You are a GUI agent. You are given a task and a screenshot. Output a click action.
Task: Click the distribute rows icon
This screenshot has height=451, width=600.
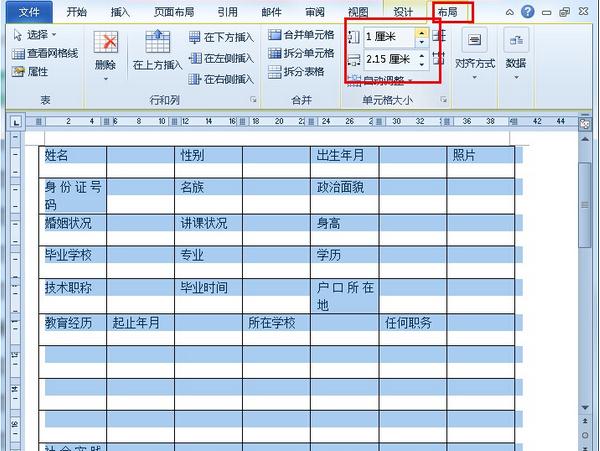(x=439, y=36)
